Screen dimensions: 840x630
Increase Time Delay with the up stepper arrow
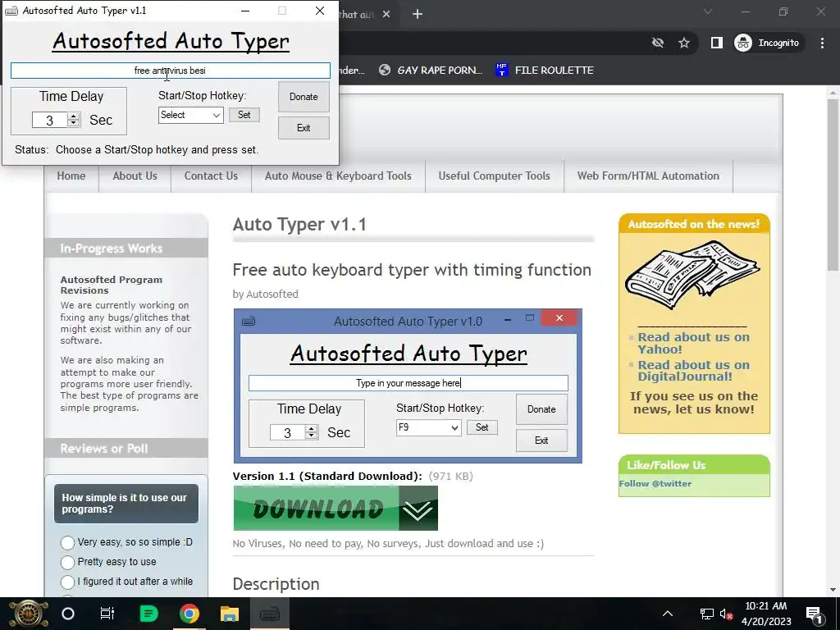(75, 116)
